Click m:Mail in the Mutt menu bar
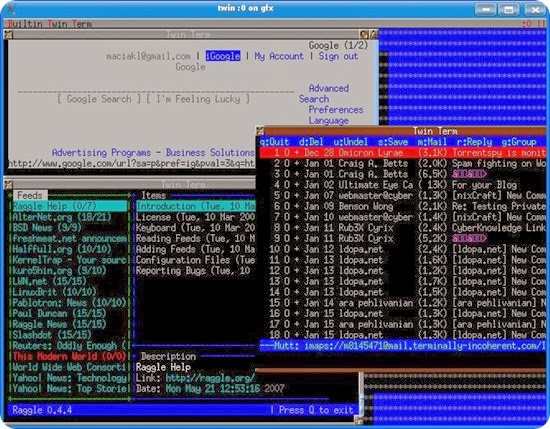The image size is (550, 429). [x=432, y=142]
